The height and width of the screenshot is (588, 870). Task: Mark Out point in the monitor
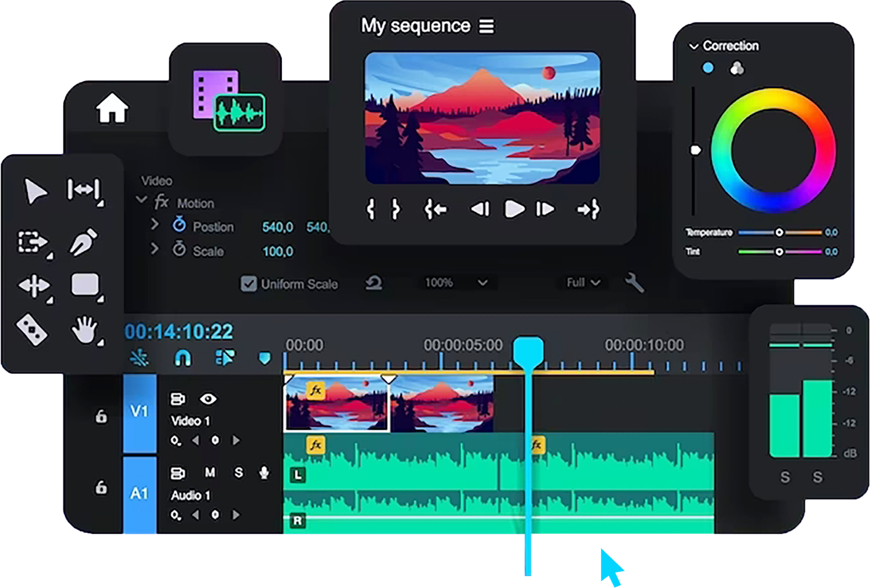(x=396, y=210)
